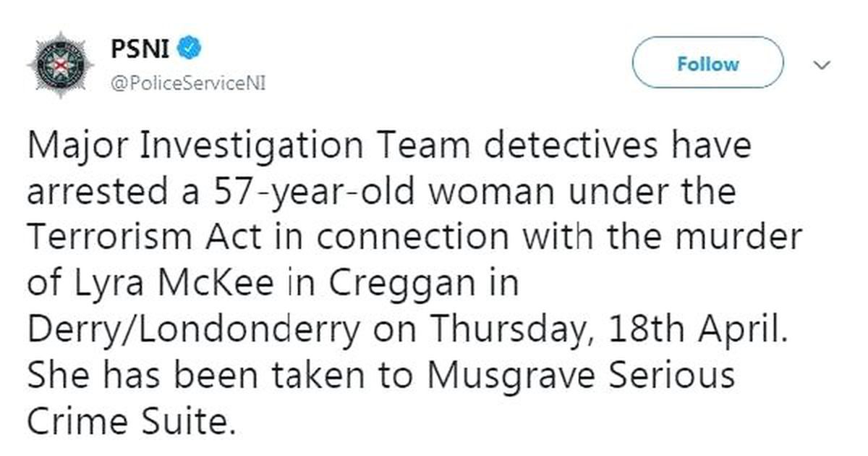Open the PSNI police badge avatar
Viewport: 868px width, 456px height.
click(x=61, y=64)
